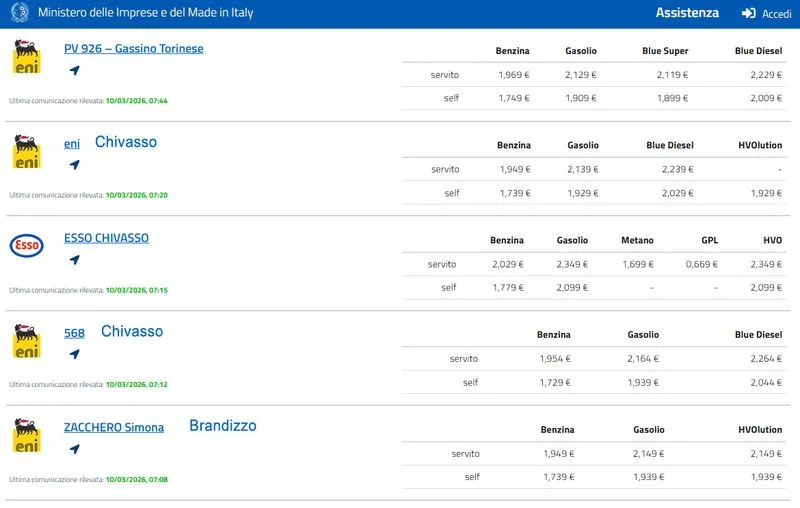
Task: Click Eni logo beside ZACCHERO Simona
Action: coord(26,434)
